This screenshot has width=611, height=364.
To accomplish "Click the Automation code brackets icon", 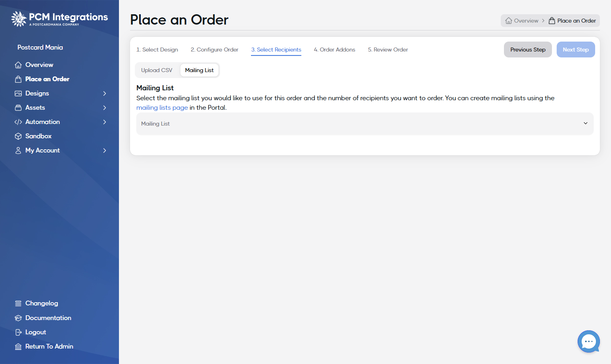I will pyautogui.click(x=18, y=122).
